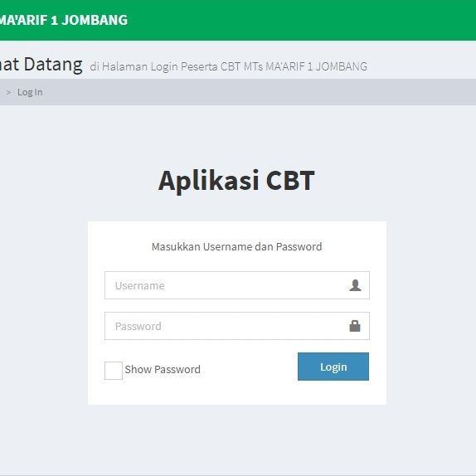Click blank space in the gray breadcrumb bar
476x476 pixels.
click(258, 92)
